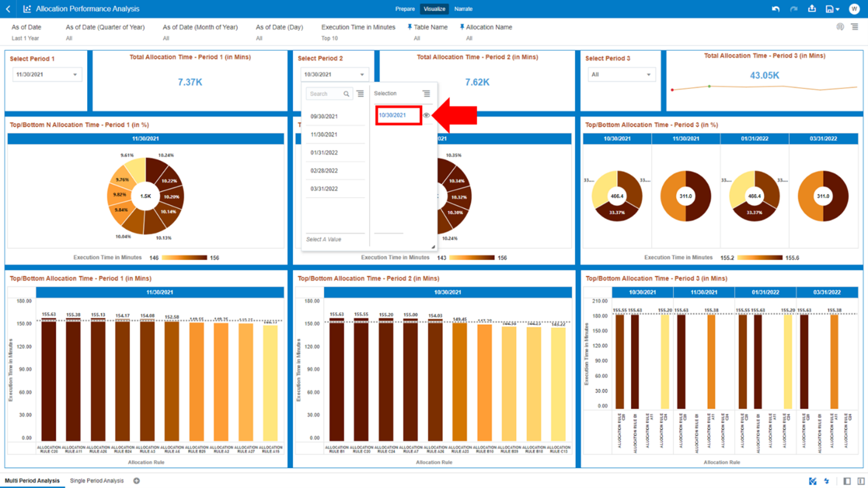Click the Period 3 pie color legend gradient
Image resolution: width=868 pixels, height=488 pixels.
[760, 258]
